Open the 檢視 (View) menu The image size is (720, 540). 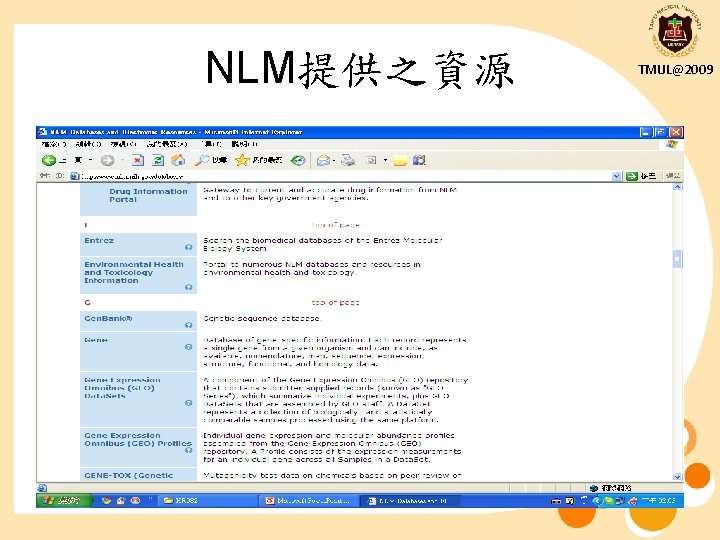123,144
